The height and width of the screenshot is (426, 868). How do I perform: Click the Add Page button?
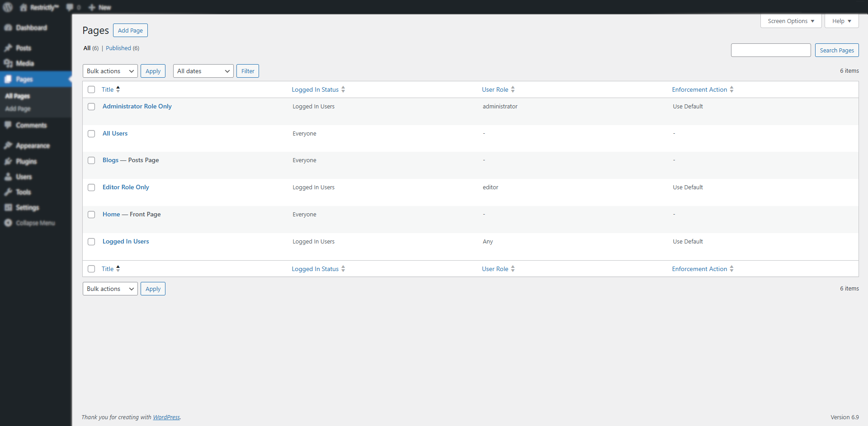[130, 30]
